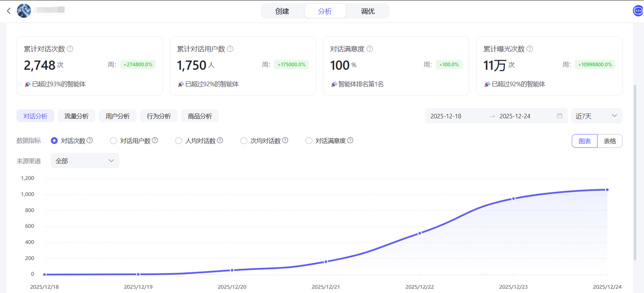Select the 对话次数 radio button
The width and height of the screenshot is (644, 293).
tap(54, 141)
